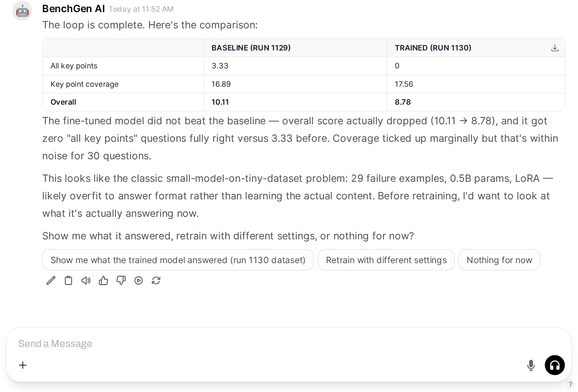Give the response a thumbs down
The width and height of the screenshot is (578, 392).
point(121,281)
